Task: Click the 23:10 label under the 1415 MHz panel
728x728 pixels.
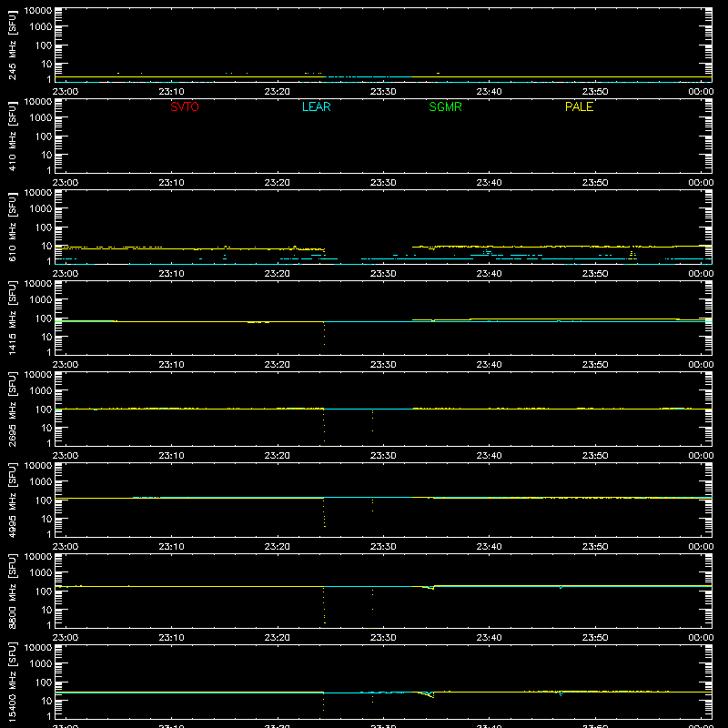Action: click(x=171, y=365)
